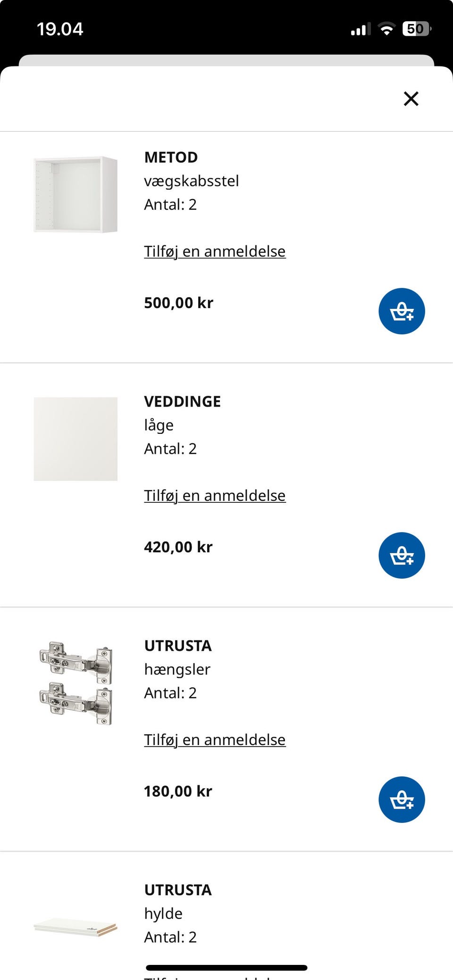Screen dimensions: 453x980
Task: Add UTRUSTA hængsler to the shopping basket
Action: pos(402,800)
